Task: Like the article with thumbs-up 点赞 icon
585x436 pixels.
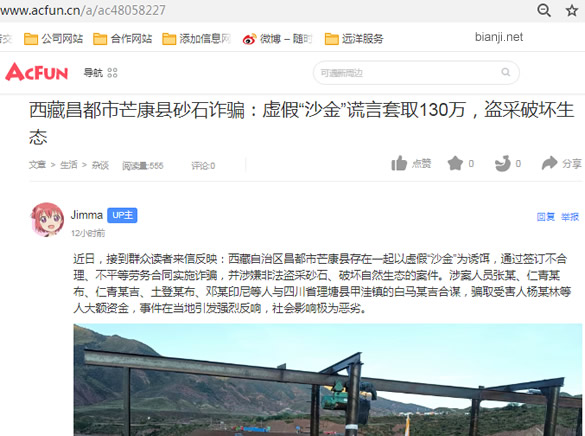Action: pos(411,163)
